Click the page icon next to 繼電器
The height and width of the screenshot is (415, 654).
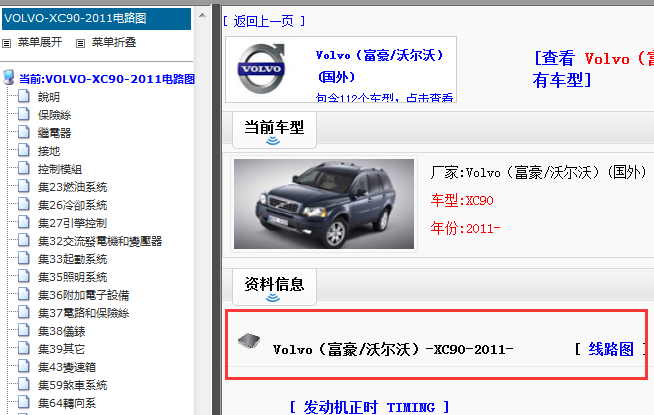click(x=24, y=132)
